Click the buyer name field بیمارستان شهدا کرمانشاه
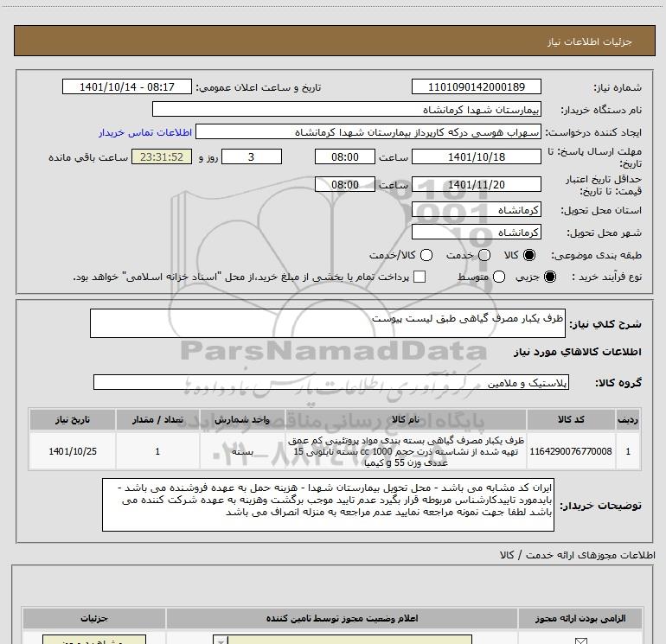Viewport: 666px width, 644px height. (347, 110)
